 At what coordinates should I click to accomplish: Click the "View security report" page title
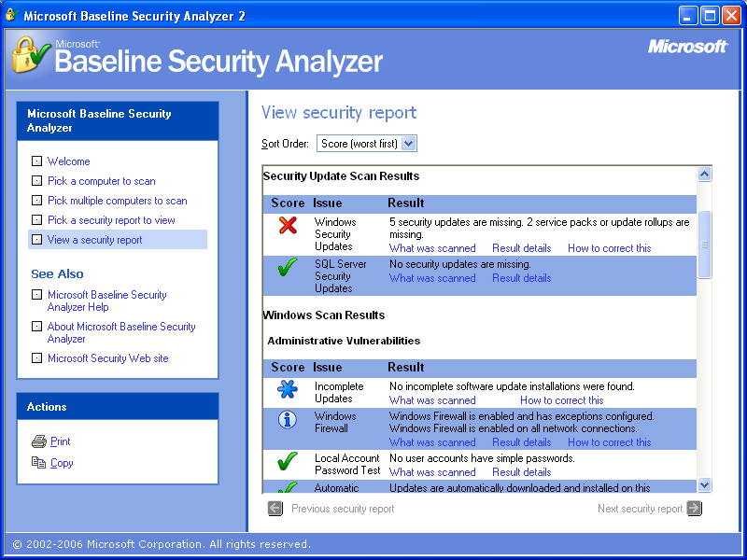point(339,113)
